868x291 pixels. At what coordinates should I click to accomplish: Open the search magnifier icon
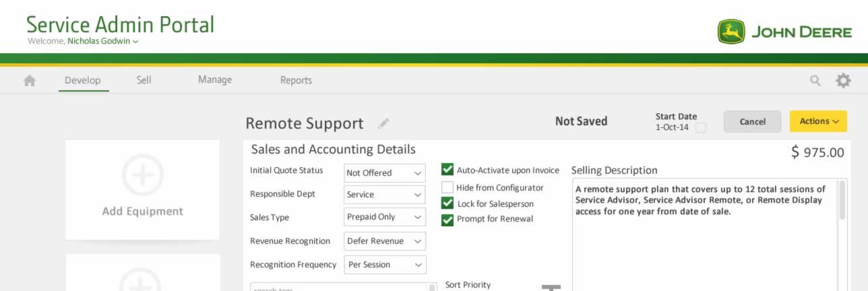coord(815,81)
